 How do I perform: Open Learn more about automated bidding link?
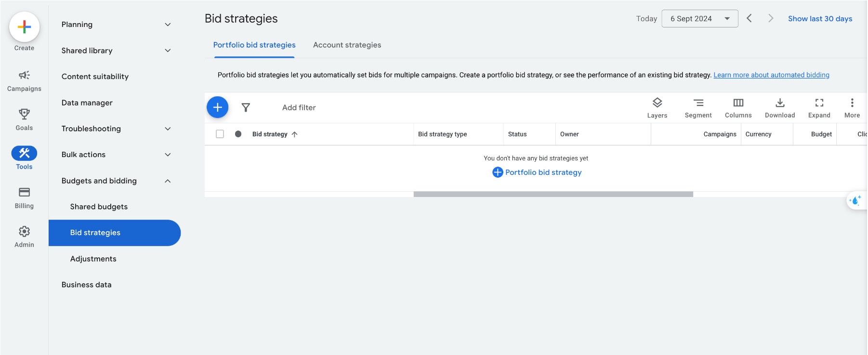click(x=771, y=75)
